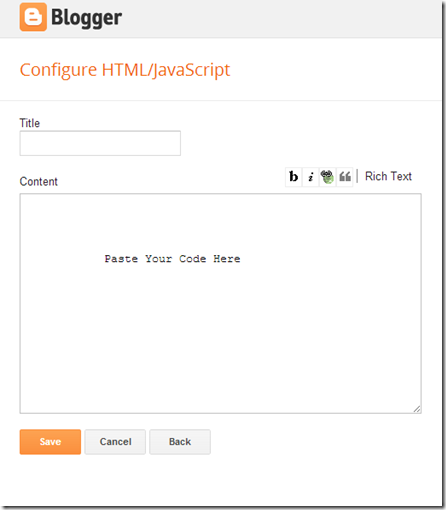
Task: Click the orange Blogger logo icon
Action: click(33, 17)
